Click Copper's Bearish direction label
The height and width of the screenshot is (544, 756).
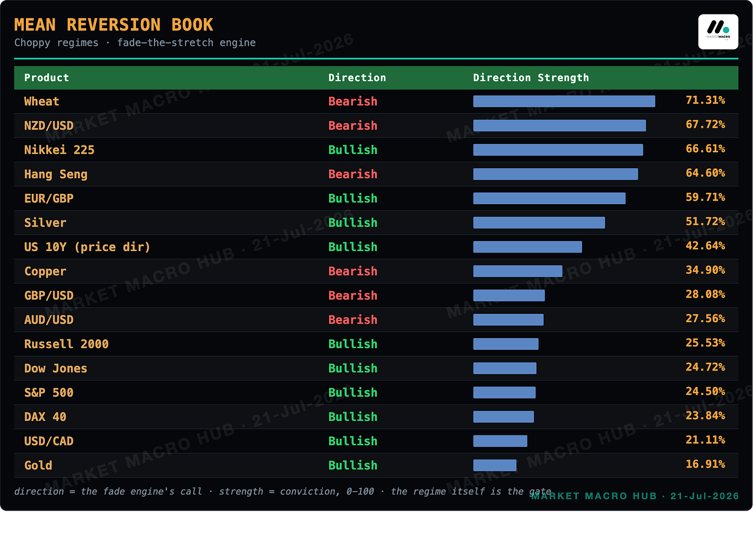pos(353,272)
